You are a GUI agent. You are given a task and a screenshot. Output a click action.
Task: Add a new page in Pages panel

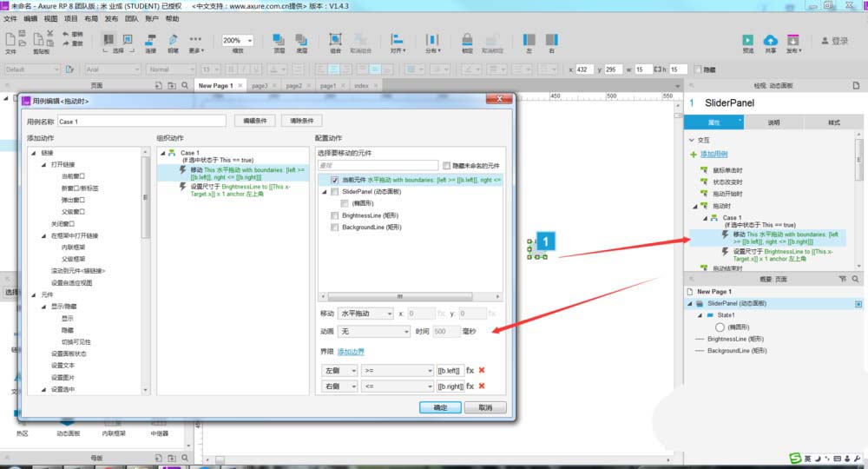point(158,85)
